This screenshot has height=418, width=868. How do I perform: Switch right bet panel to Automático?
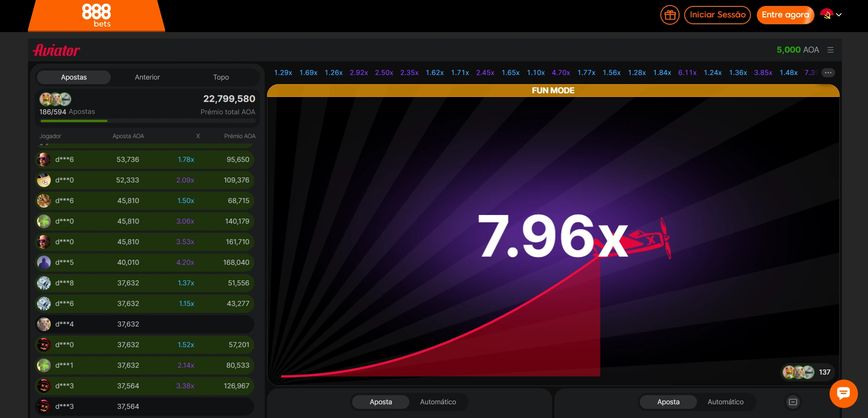(x=725, y=402)
